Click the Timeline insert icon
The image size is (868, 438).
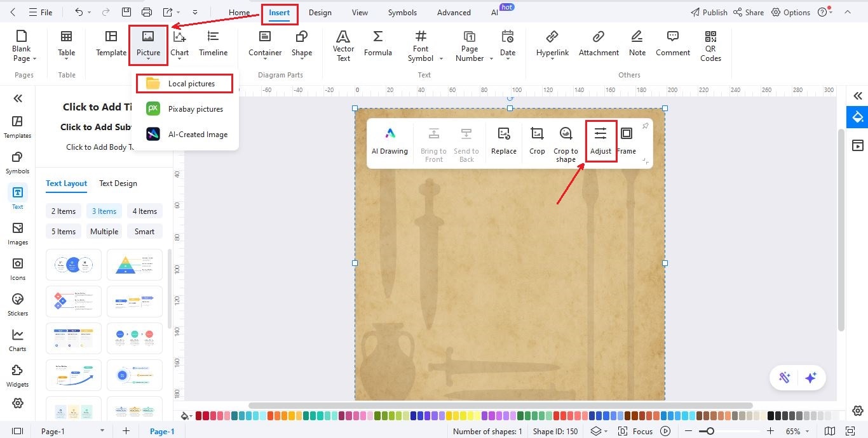(214, 36)
